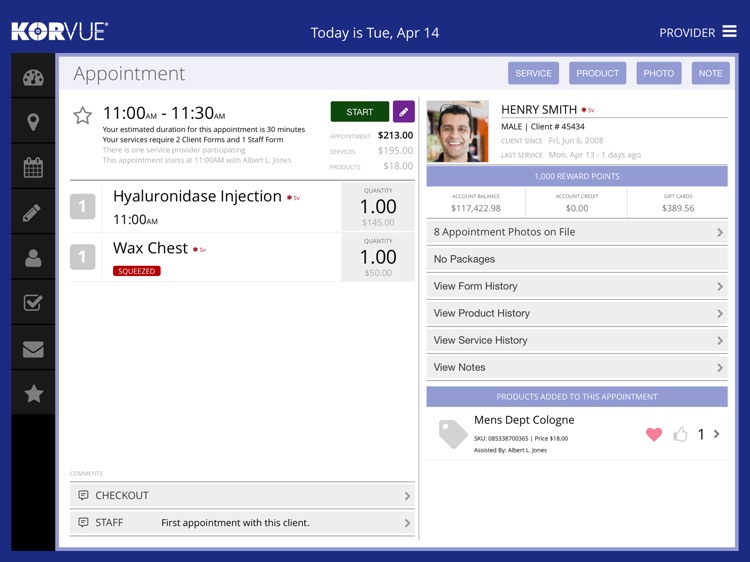
Task: Expand the View Service History chevron
Action: [x=720, y=341]
